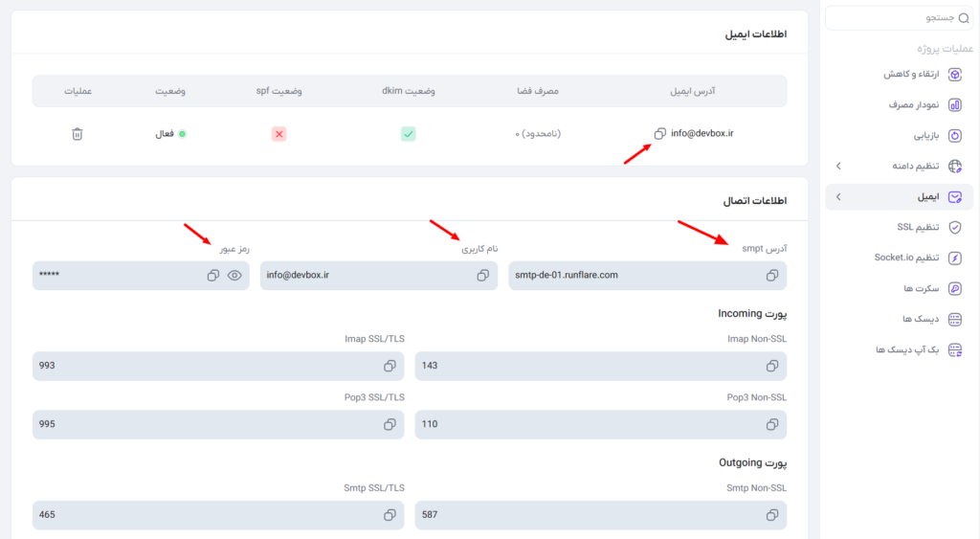Copy the hidden password value
This screenshot has width=980, height=539.
(213, 275)
